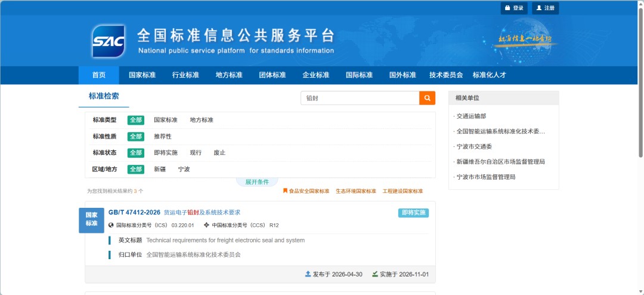644x295 pixels.
Task: Click the bookmark icon before 食品安全国家标准
Action: point(285,191)
